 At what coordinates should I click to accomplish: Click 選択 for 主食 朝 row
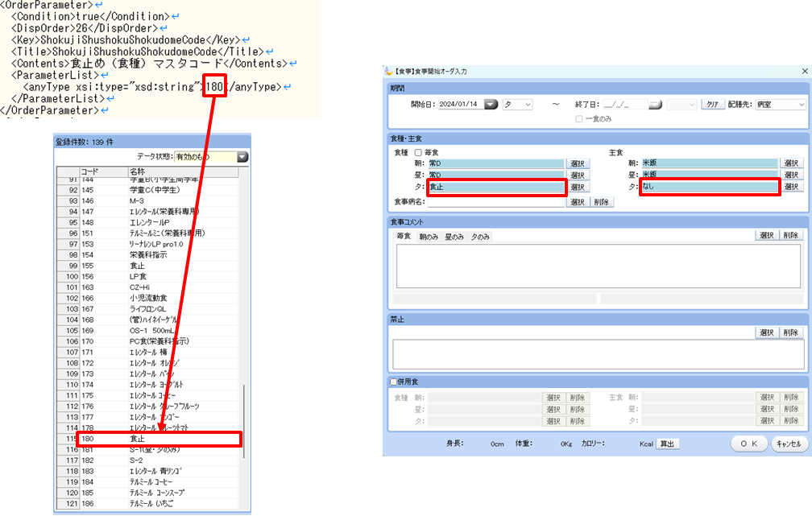click(x=791, y=163)
